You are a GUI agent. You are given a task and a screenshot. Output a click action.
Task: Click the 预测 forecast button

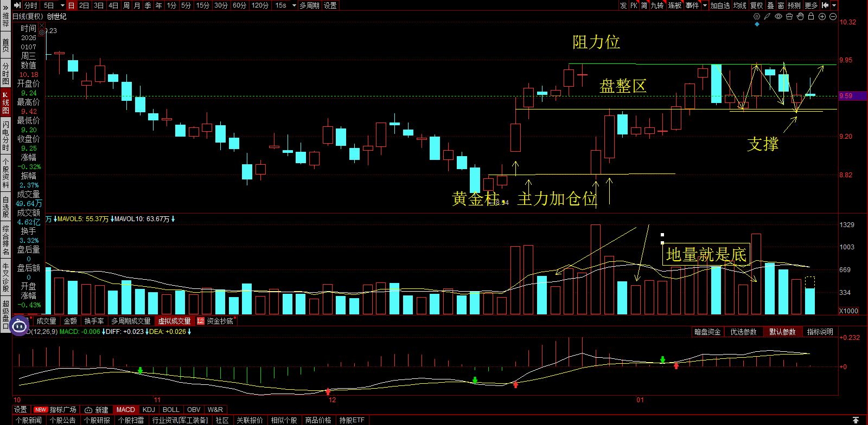(x=794, y=5)
